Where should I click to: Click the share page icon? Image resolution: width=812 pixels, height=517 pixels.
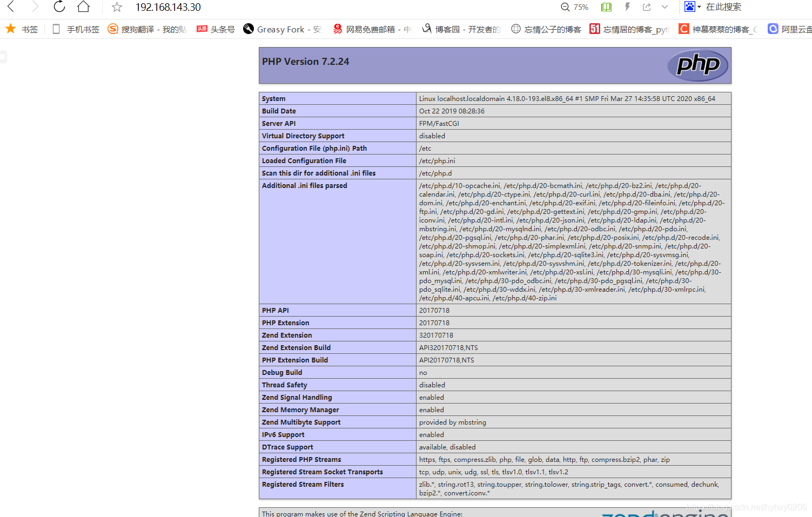[x=647, y=7]
